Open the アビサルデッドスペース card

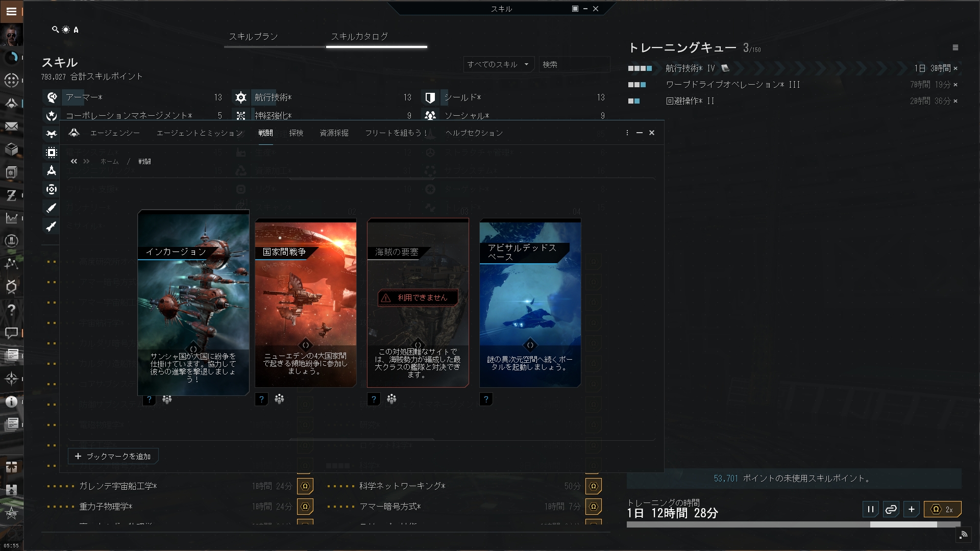point(530,303)
